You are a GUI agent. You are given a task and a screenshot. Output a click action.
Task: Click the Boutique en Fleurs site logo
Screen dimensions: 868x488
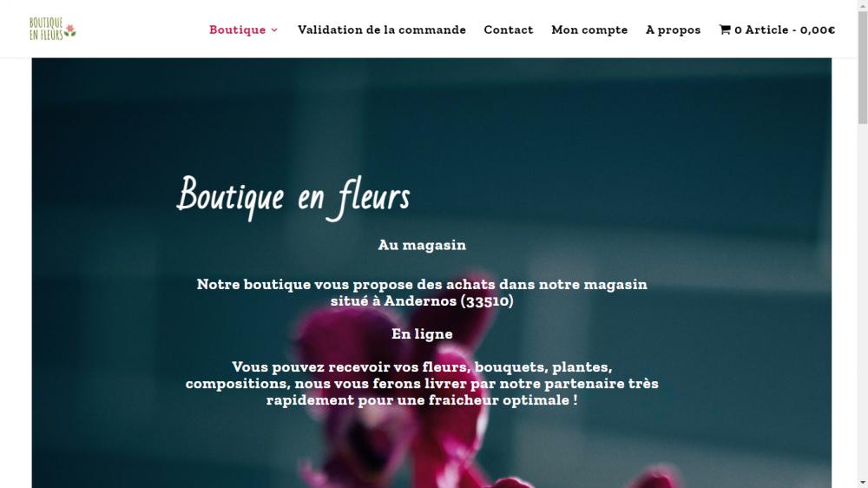pyautogui.click(x=53, y=29)
